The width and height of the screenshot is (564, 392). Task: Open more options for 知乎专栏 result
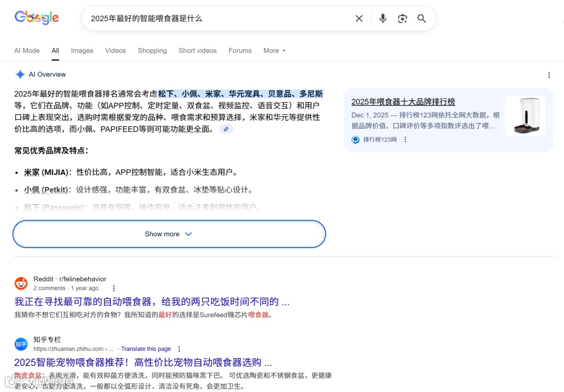(179, 349)
